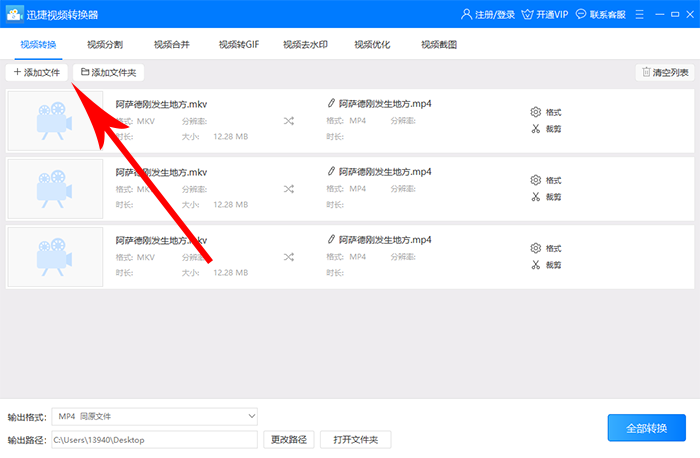The height and width of the screenshot is (458, 700).
Task: Click the app logo icon in title bar
Action: pyautogui.click(x=14, y=14)
